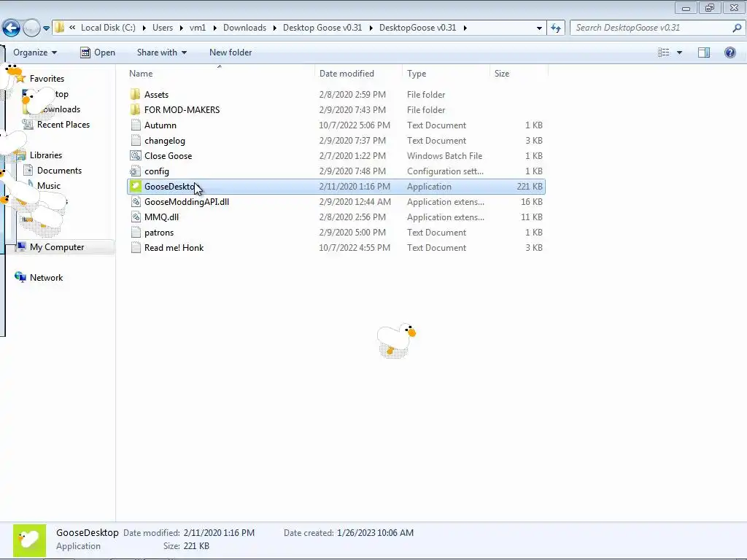
Task: Sort by the Date modified column header
Action: 347,74
